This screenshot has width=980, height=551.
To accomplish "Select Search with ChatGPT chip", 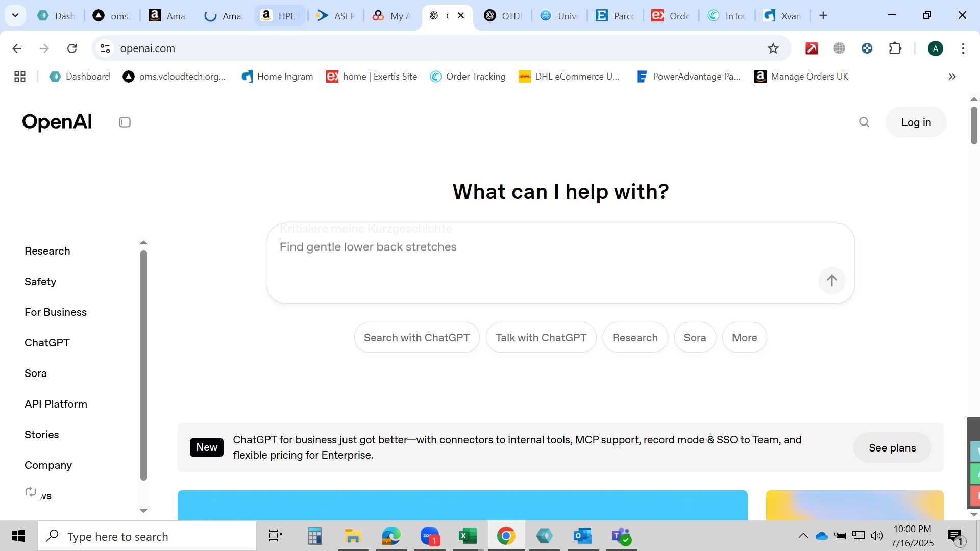I will click(416, 338).
